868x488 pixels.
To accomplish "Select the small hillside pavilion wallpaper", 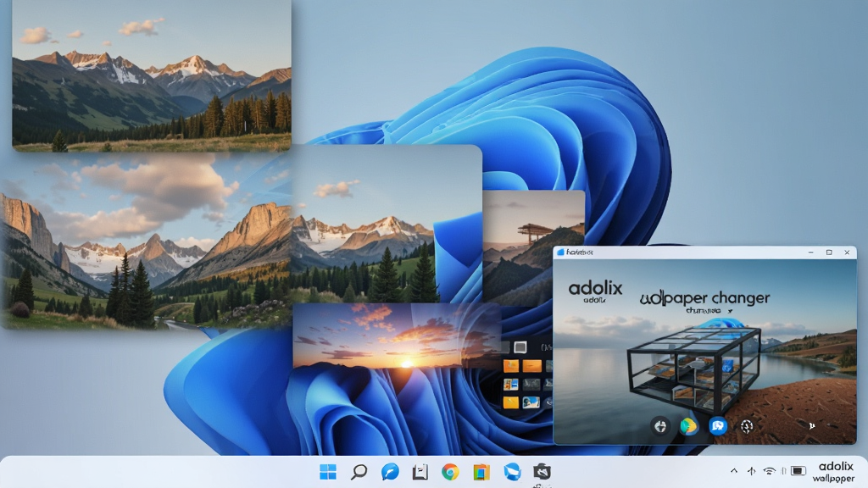I will (534, 248).
